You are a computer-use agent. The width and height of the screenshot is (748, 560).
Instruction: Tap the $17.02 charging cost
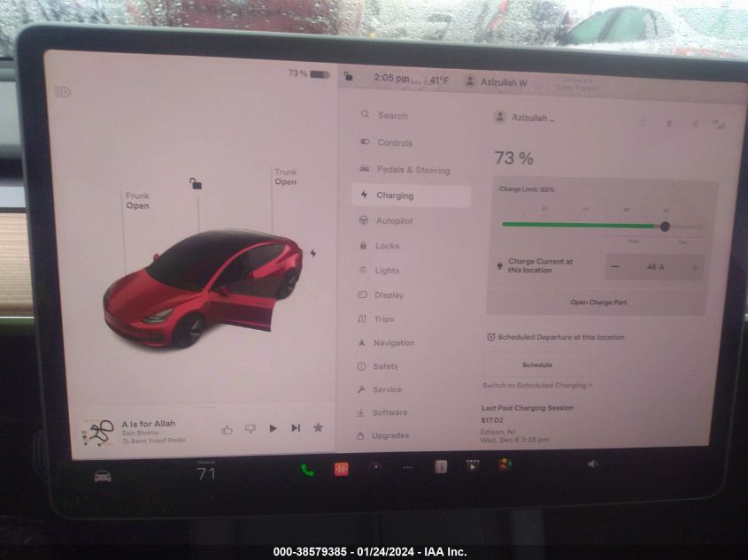point(492,420)
